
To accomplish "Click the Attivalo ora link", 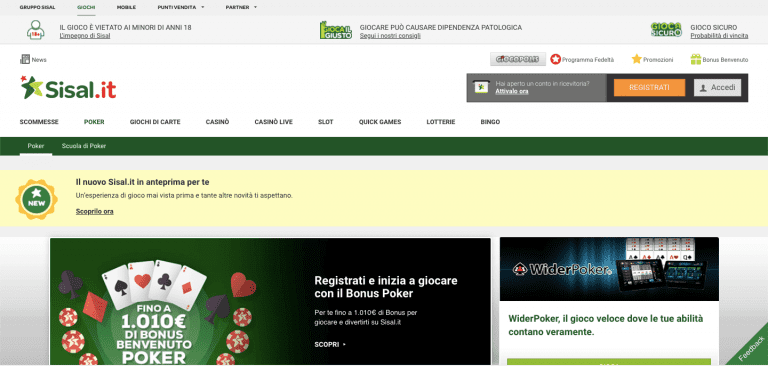I will point(512,92).
